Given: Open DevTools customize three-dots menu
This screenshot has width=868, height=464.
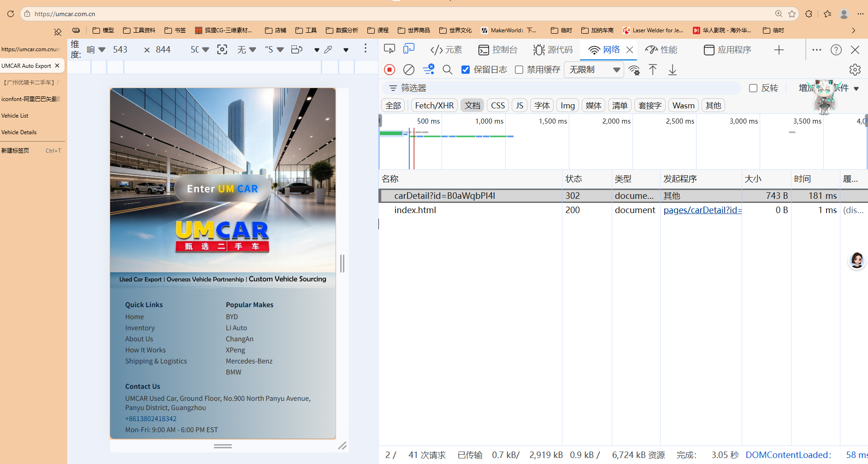Looking at the screenshot, I should tap(817, 50).
